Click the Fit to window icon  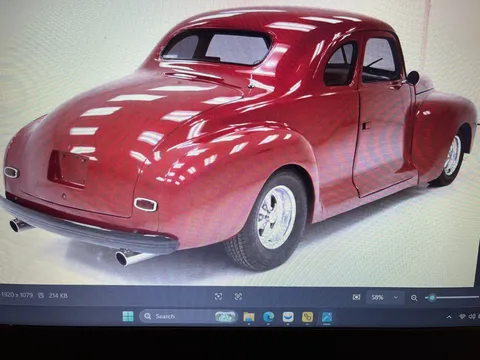[x=356, y=297]
